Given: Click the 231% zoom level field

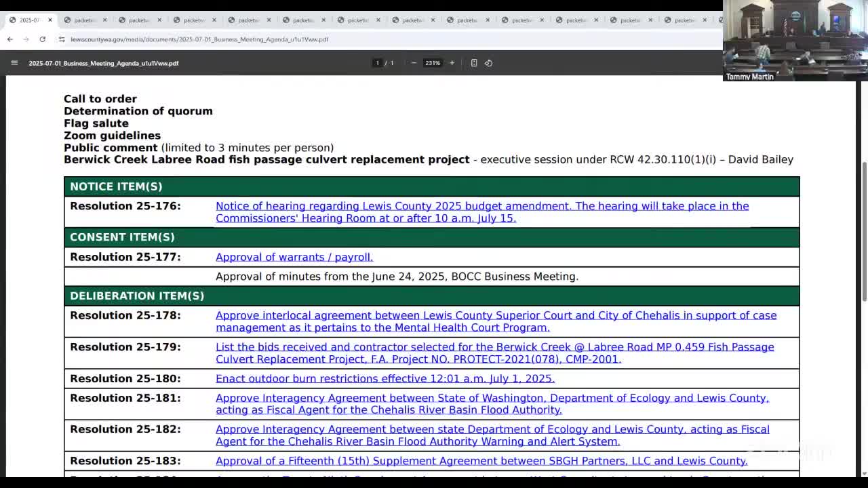Looking at the screenshot, I should (433, 63).
